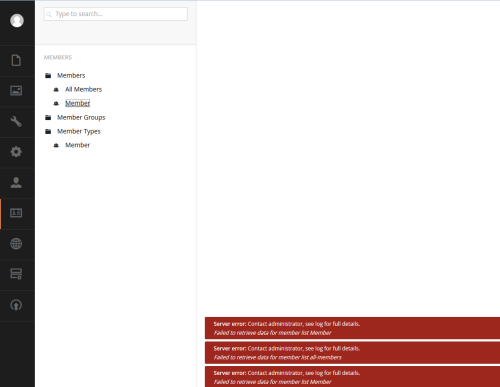
Task: Open the Translation section globe icon
Action: 16,244
